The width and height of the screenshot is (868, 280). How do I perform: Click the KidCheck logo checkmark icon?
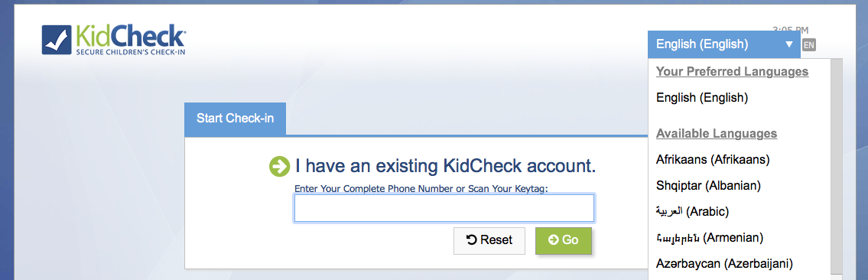click(x=57, y=39)
